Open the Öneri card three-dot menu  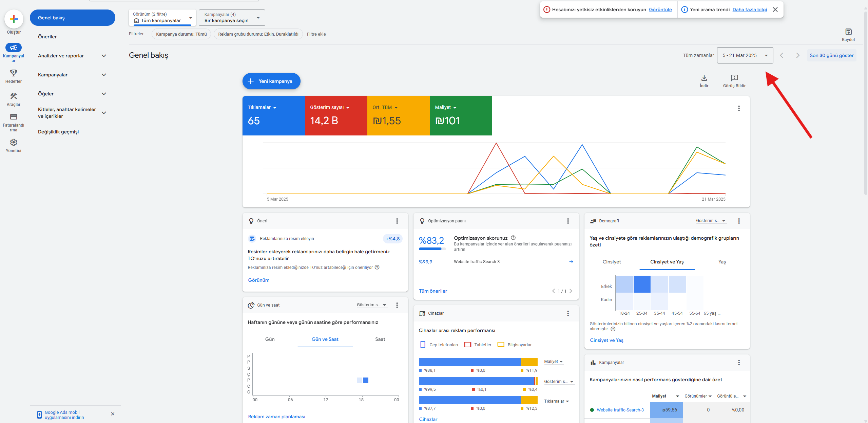pos(397,221)
